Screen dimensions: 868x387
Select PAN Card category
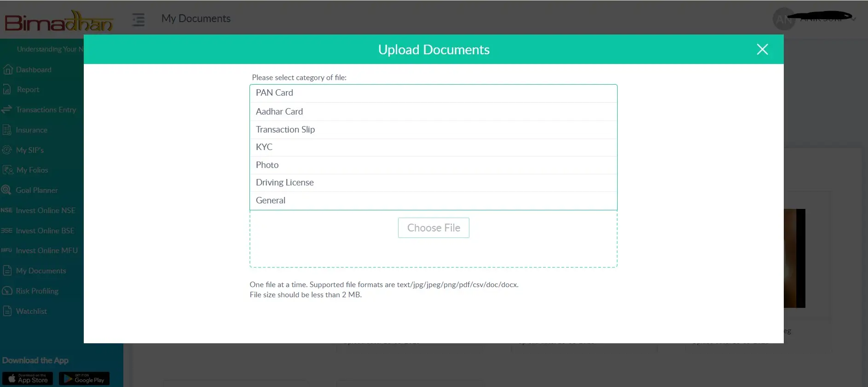tap(433, 93)
